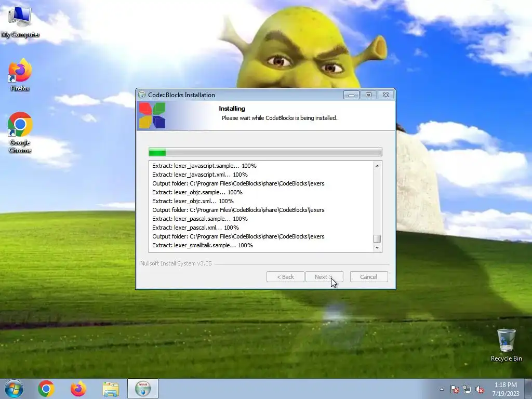Click the installer title bar icon
The height and width of the screenshot is (399, 532).
tap(142, 95)
